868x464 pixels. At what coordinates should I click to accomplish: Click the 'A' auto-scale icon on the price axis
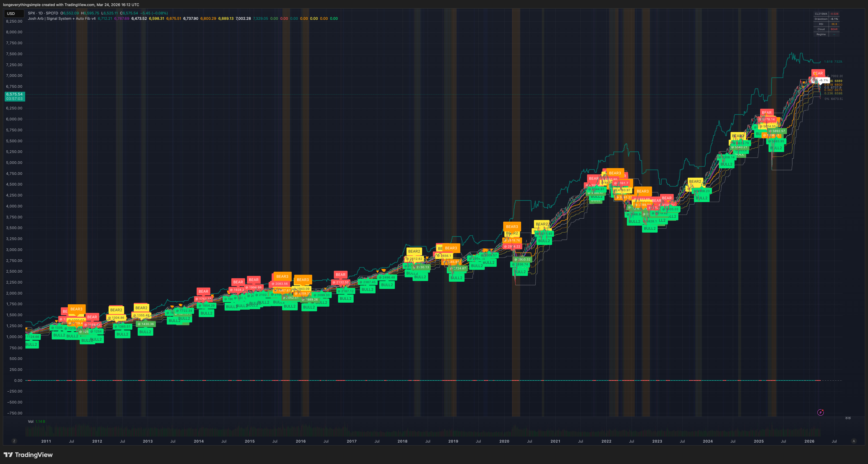[x=854, y=441]
